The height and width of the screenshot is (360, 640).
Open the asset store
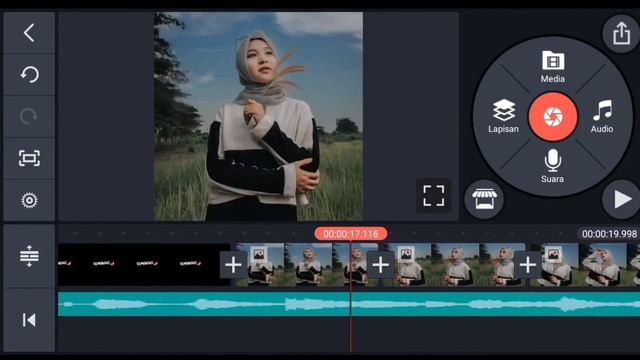(484, 199)
